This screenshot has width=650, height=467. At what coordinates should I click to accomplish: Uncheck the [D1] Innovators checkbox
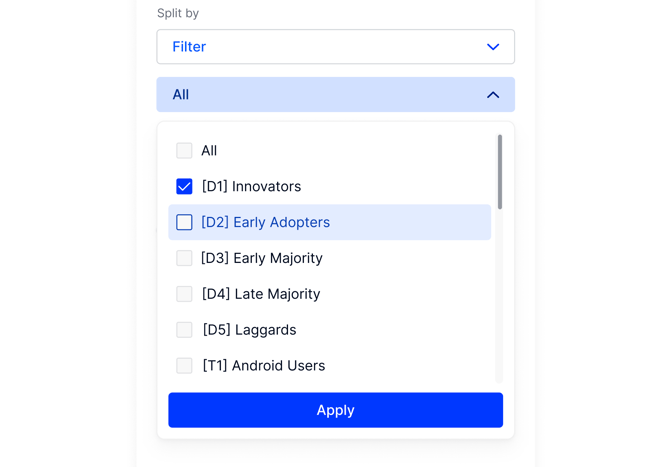click(184, 187)
